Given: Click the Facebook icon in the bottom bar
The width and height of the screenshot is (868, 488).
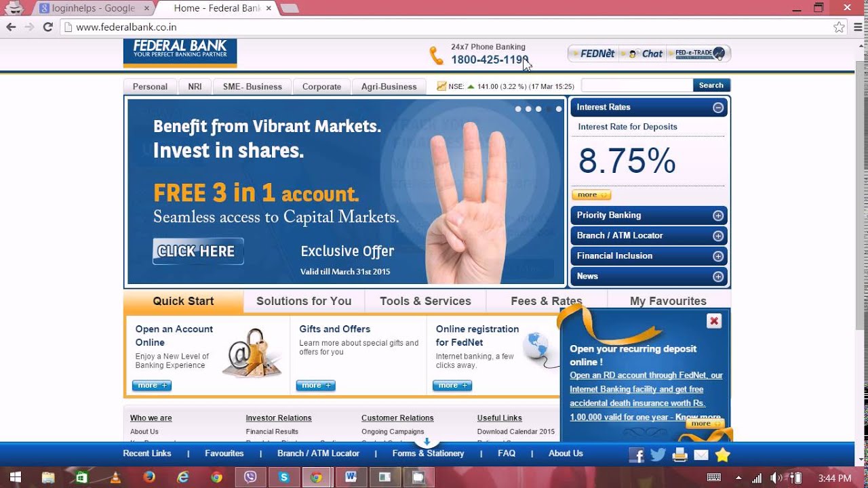Looking at the screenshot, I should 636,455.
